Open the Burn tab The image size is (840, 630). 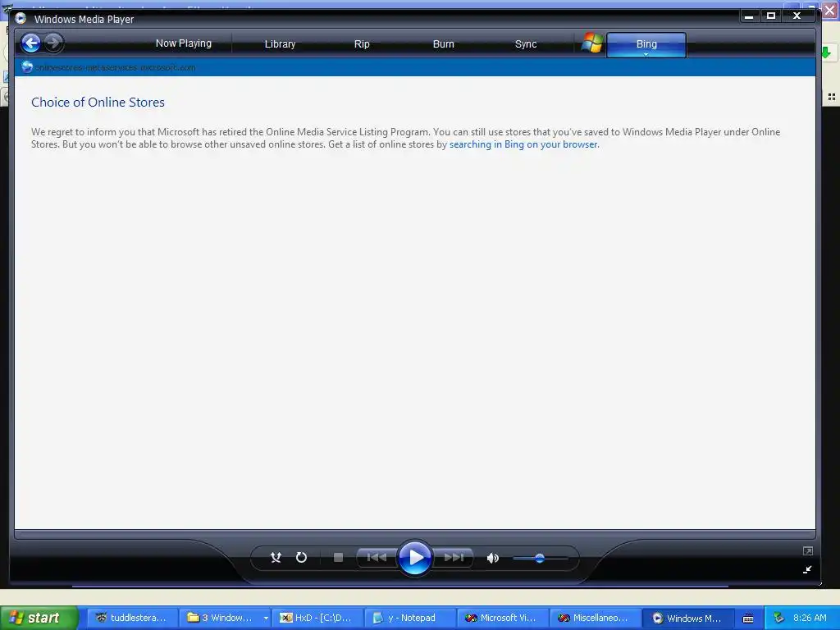point(443,44)
